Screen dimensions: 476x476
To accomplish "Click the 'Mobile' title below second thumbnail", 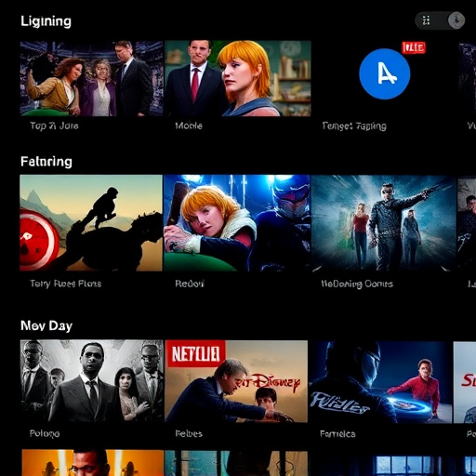I will click(189, 126).
